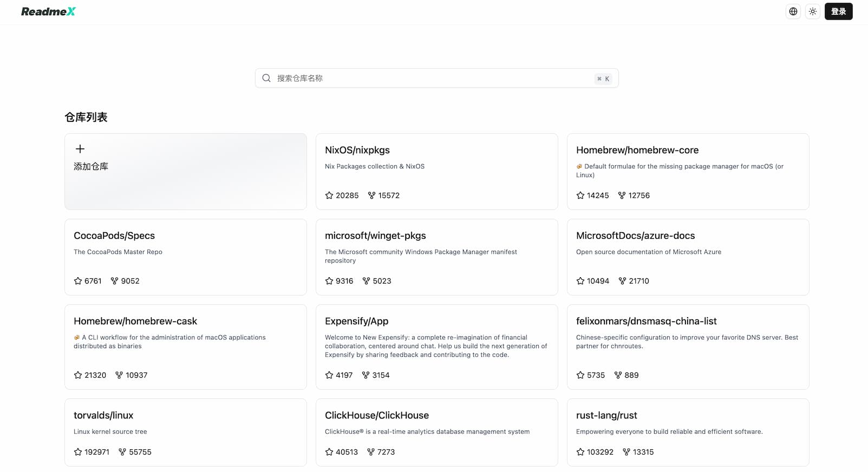
Task: Click 'Nix Packages collection & NixOS' description
Action: click(375, 166)
